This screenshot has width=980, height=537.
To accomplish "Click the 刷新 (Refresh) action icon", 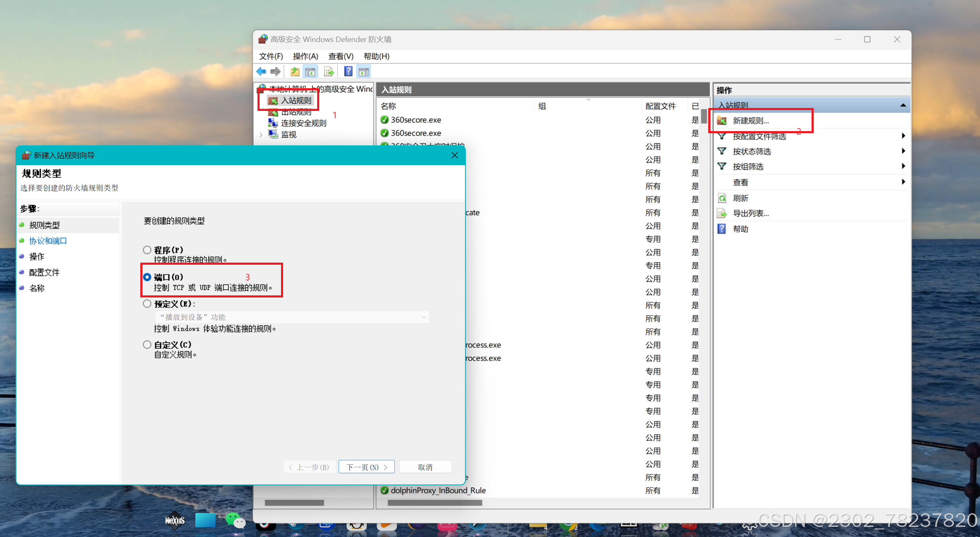I will pos(722,198).
